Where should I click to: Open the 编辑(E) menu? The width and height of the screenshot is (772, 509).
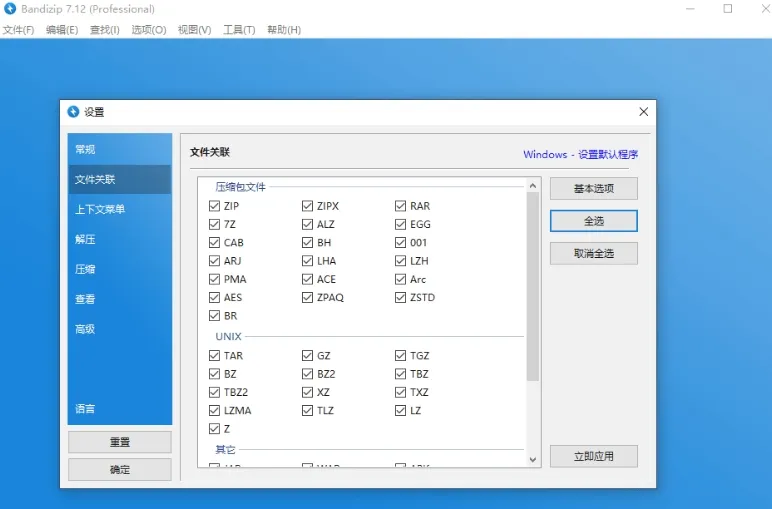(62, 30)
